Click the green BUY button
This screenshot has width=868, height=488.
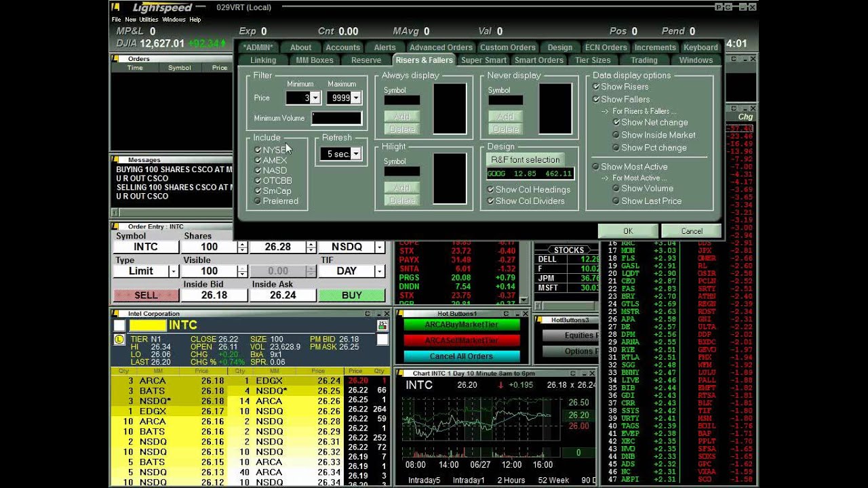tap(351, 296)
